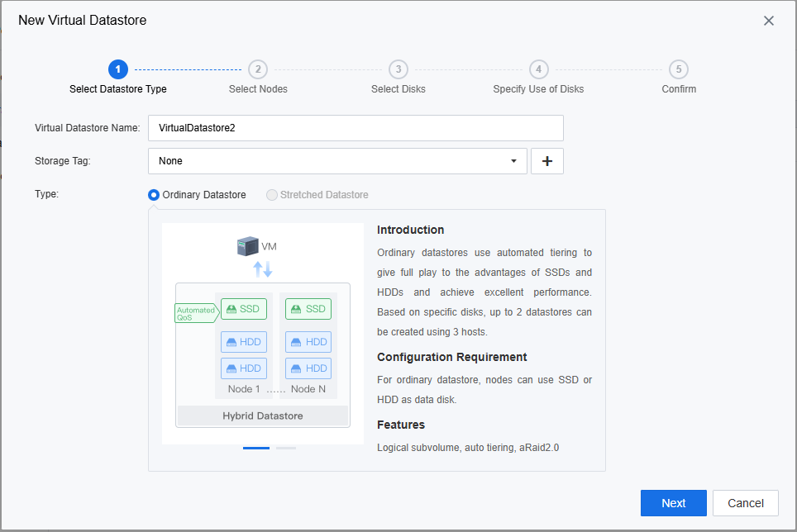The image size is (797, 532).
Task: Click the Introduction heading
Action: 411,230
